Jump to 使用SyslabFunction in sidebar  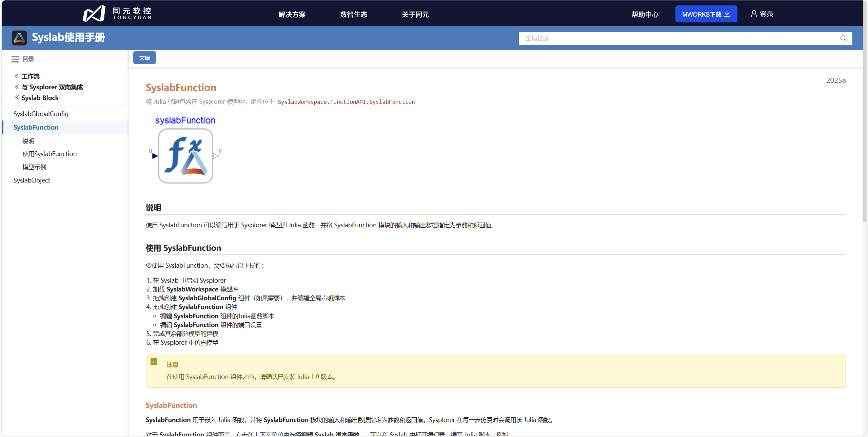(50, 154)
